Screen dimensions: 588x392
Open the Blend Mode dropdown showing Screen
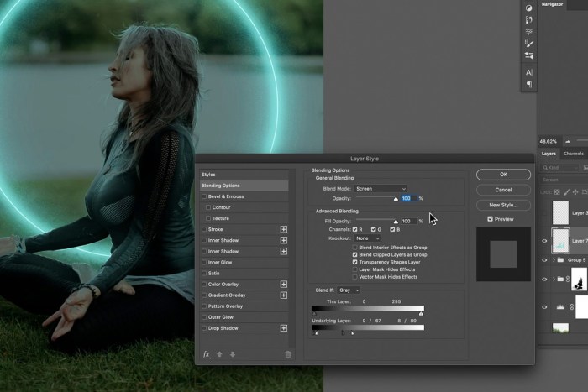pos(381,189)
